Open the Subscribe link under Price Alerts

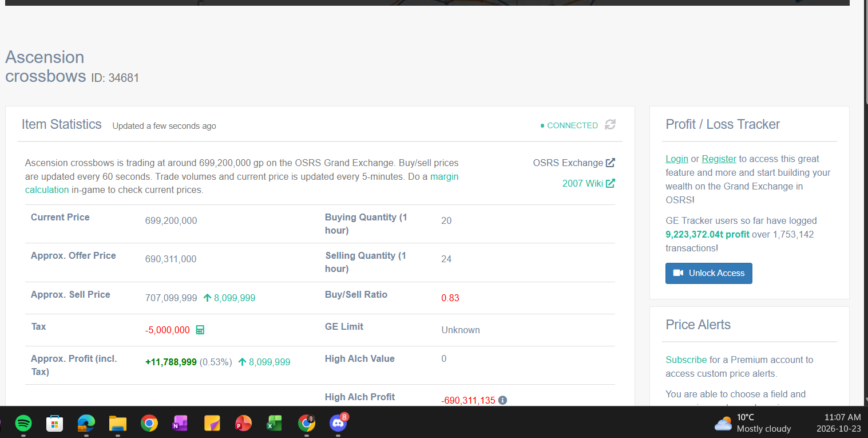coord(686,360)
